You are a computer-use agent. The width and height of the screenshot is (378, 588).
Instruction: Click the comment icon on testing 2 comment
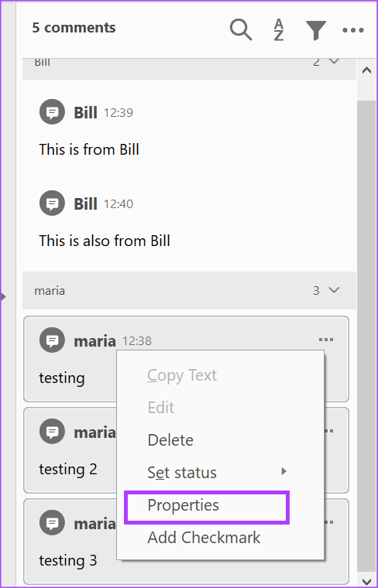pyautogui.click(x=52, y=431)
